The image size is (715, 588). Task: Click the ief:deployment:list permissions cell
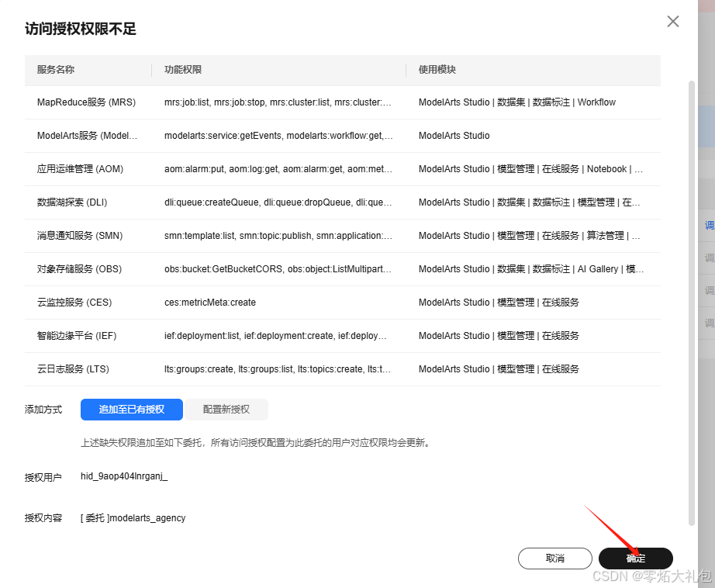[x=275, y=335]
